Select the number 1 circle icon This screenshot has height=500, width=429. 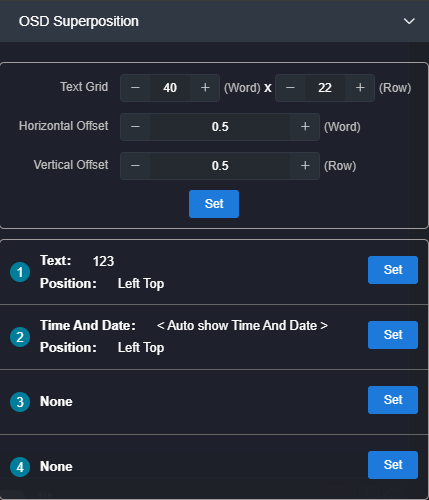tap(20, 272)
